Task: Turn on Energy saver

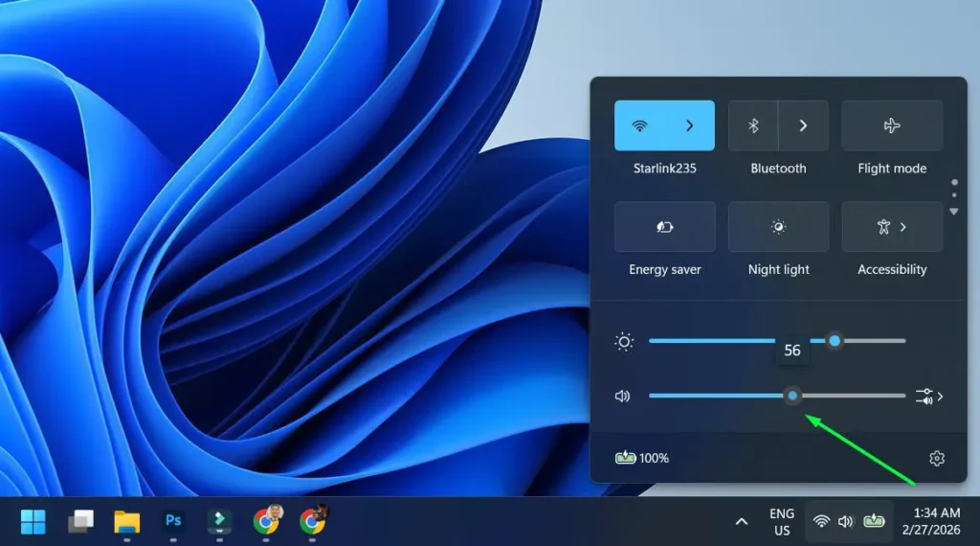Action: click(x=665, y=226)
